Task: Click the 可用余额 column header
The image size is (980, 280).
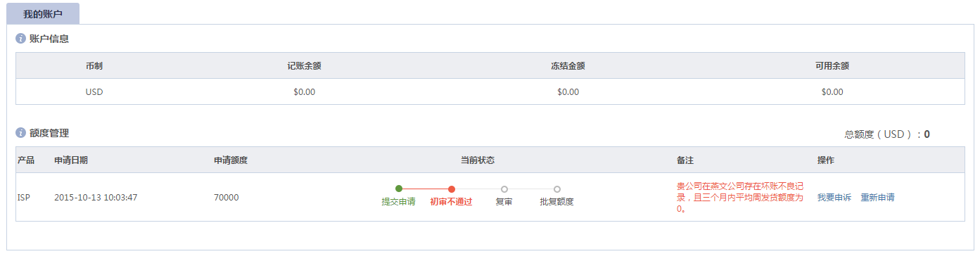Action: [x=832, y=65]
